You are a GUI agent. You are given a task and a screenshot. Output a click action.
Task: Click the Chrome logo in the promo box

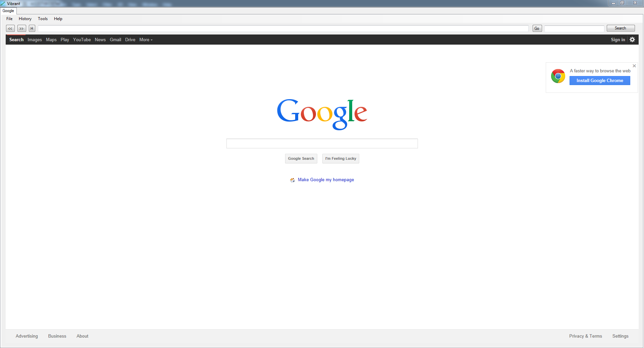pyautogui.click(x=558, y=76)
